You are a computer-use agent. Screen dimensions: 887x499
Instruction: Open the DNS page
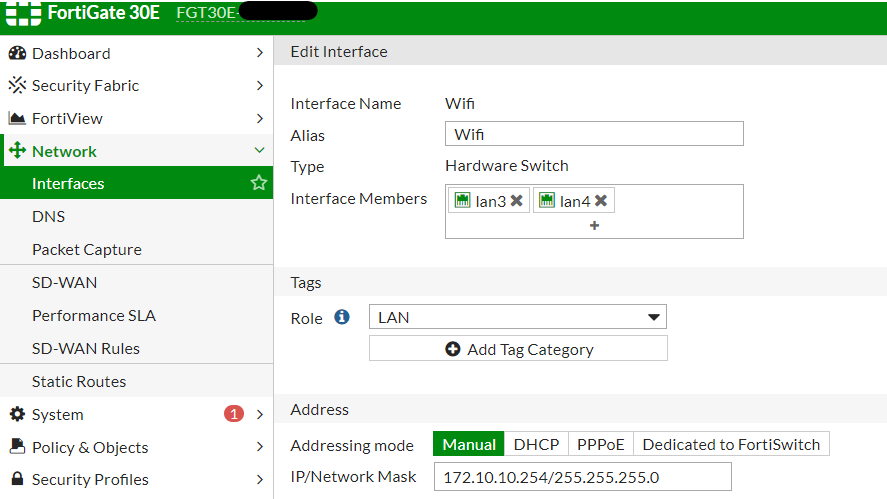[48, 216]
